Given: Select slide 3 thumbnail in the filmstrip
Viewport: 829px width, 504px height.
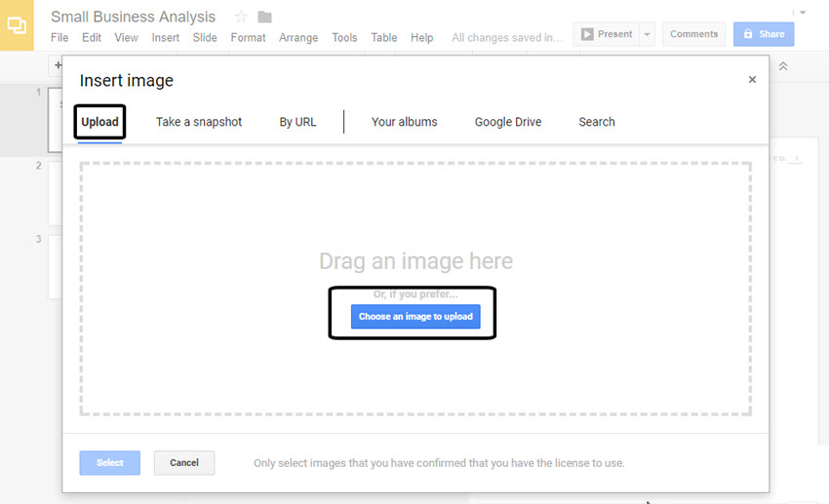Looking at the screenshot, I should coord(55,267).
